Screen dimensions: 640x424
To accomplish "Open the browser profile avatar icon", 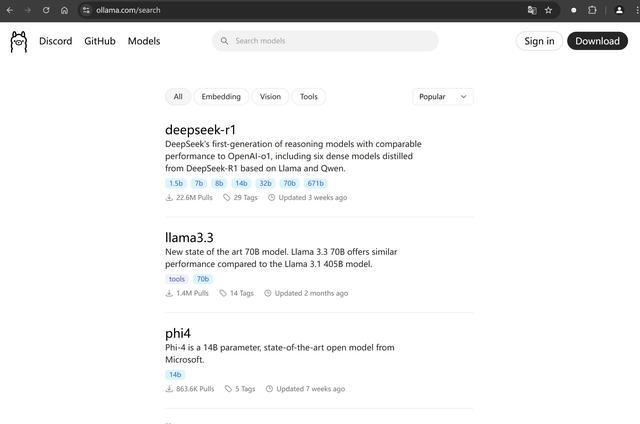I will click(x=619, y=10).
